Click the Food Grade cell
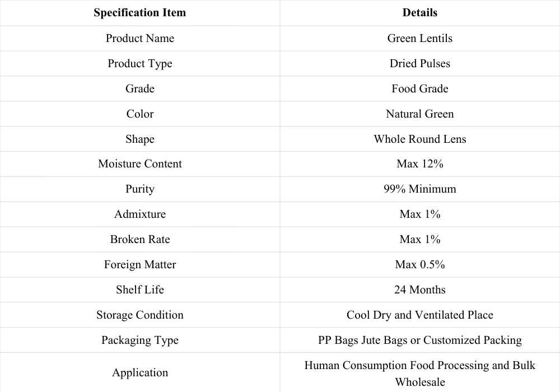560x392 pixels. coord(419,88)
